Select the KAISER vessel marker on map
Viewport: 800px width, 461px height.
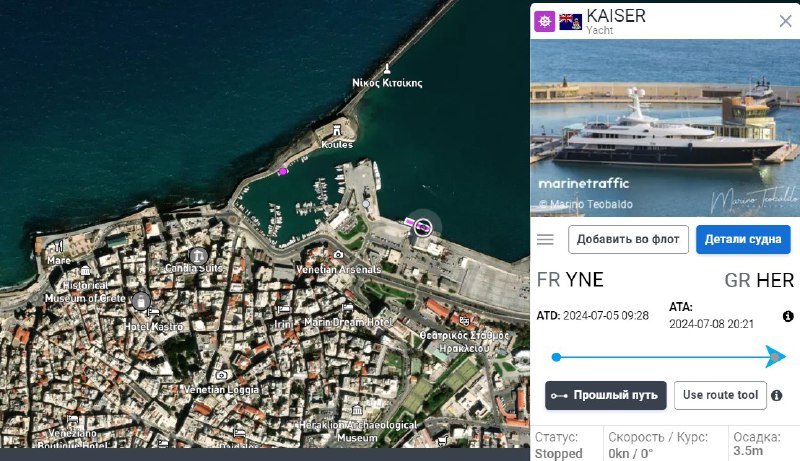point(422,226)
